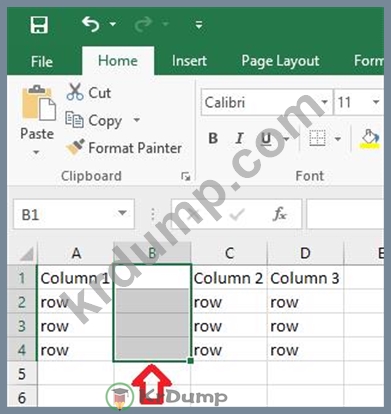
Task: Open the borders grid icon
Action: click(x=317, y=138)
